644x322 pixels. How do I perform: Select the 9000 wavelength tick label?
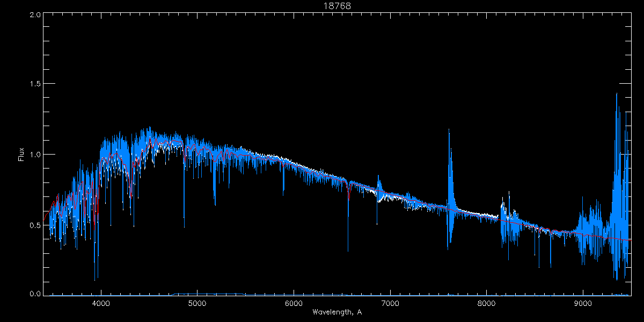582,303
